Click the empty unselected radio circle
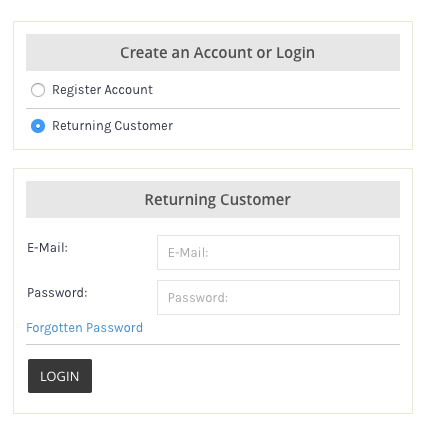The image size is (425, 429). (38, 90)
